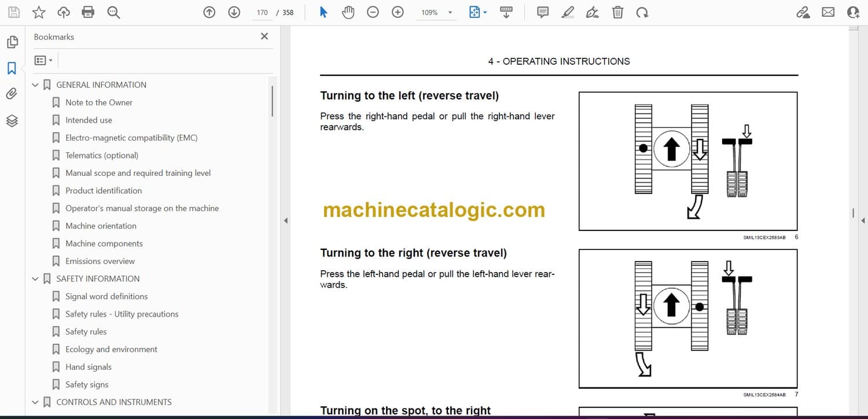Open the attachments paperclip panel
This screenshot has width=868, height=419.
(x=12, y=94)
